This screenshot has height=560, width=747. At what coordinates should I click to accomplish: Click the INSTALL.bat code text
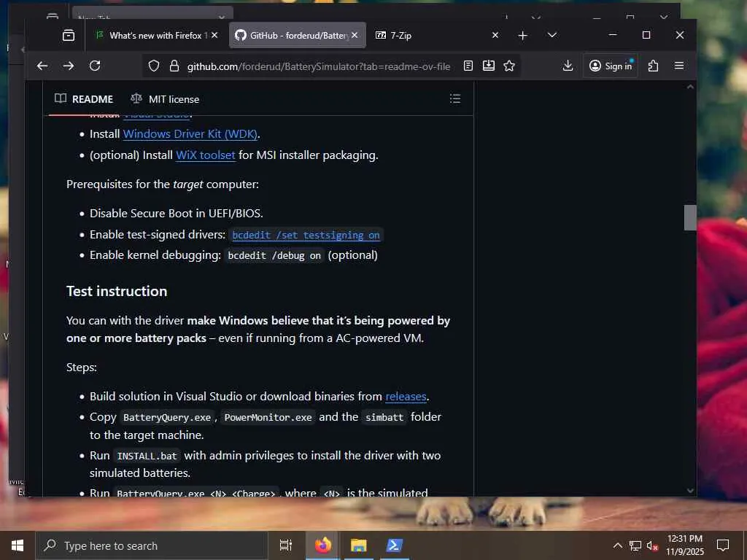click(x=147, y=456)
